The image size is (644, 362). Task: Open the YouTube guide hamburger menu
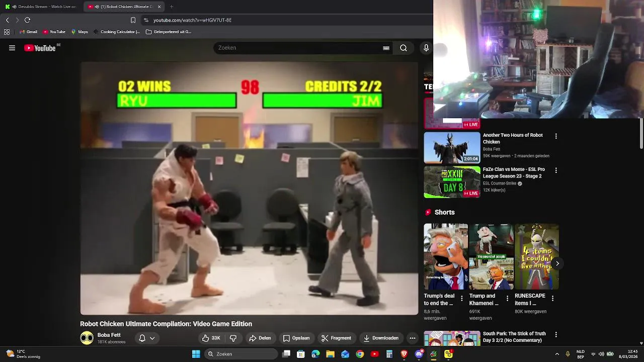[12, 48]
